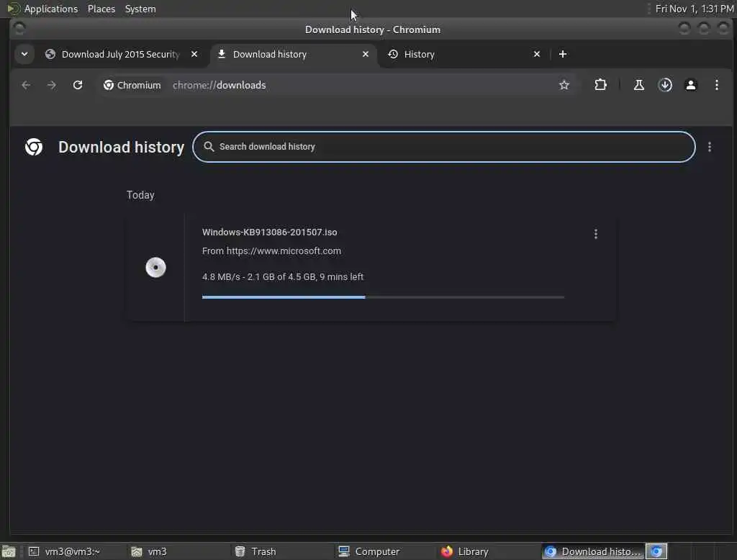Click the ISO download progress bar

383,297
